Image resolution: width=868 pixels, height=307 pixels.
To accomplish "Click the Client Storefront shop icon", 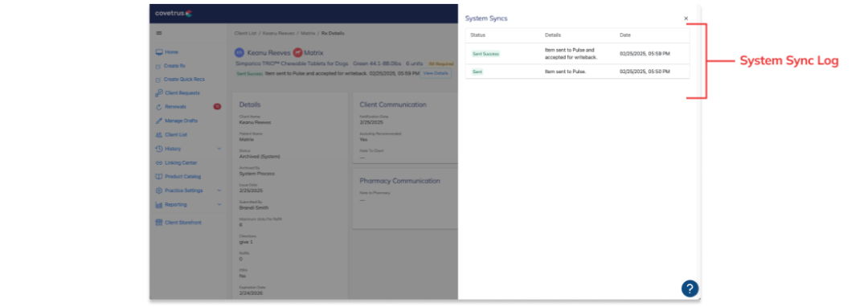I will click(159, 223).
